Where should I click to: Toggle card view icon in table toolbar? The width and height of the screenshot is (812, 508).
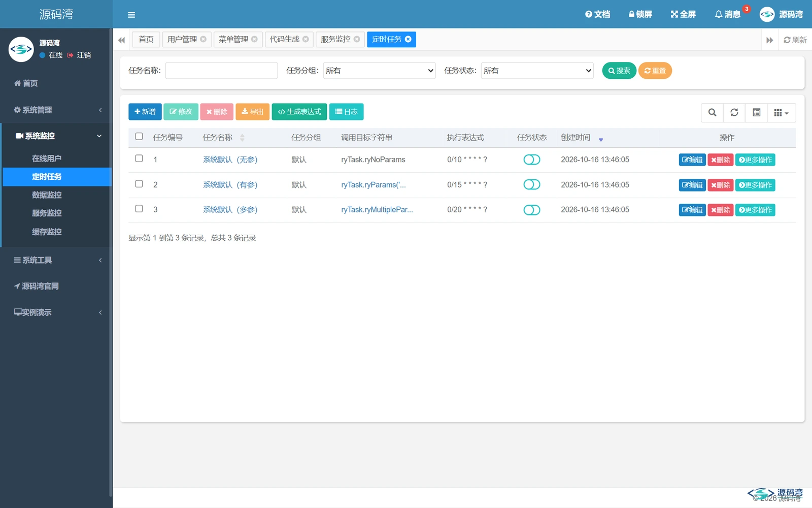click(x=756, y=113)
